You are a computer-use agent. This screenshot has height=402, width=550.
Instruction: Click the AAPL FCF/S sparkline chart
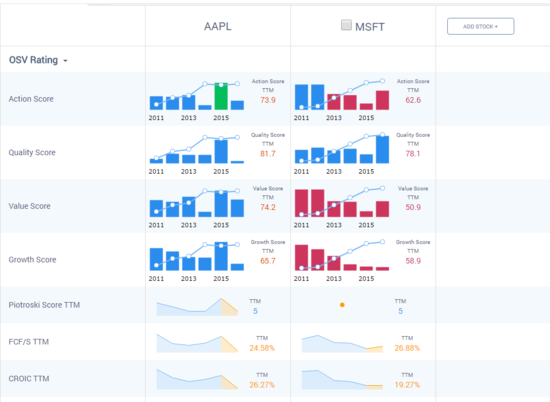[197, 343]
